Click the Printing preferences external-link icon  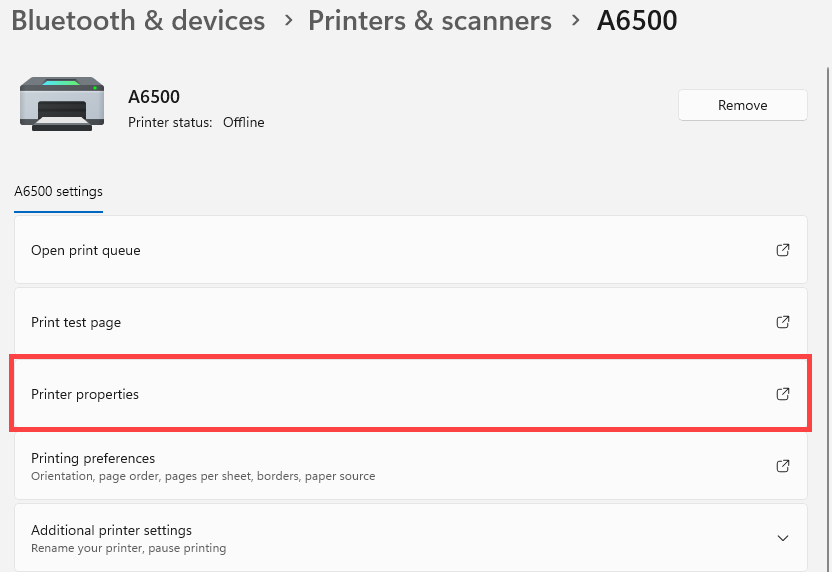pyautogui.click(x=783, y=466)
